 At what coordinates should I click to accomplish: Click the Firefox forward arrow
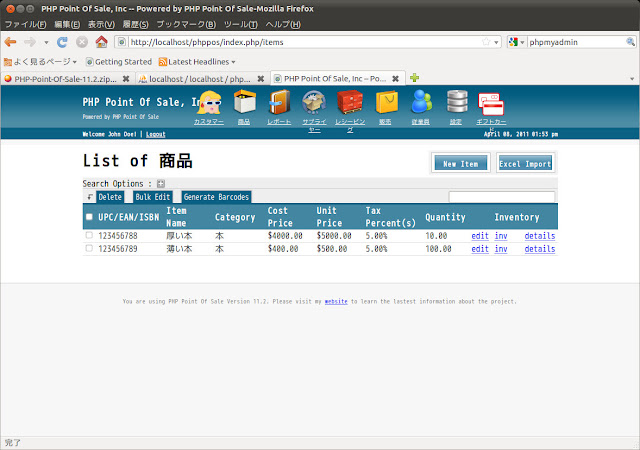pos(30,42)
